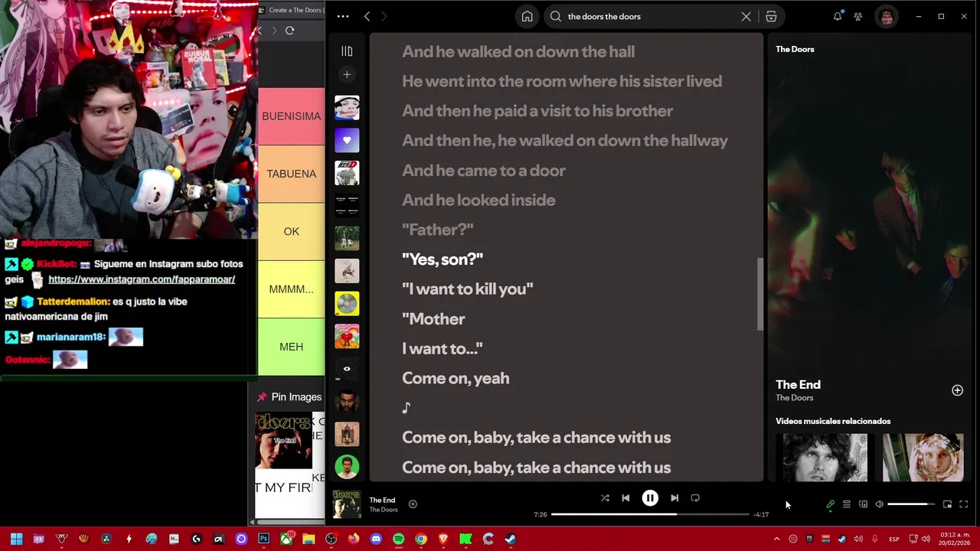Viewport: 980px width, 551px height.
Task: Skip to previous track
Action: [x=626, y=498]
